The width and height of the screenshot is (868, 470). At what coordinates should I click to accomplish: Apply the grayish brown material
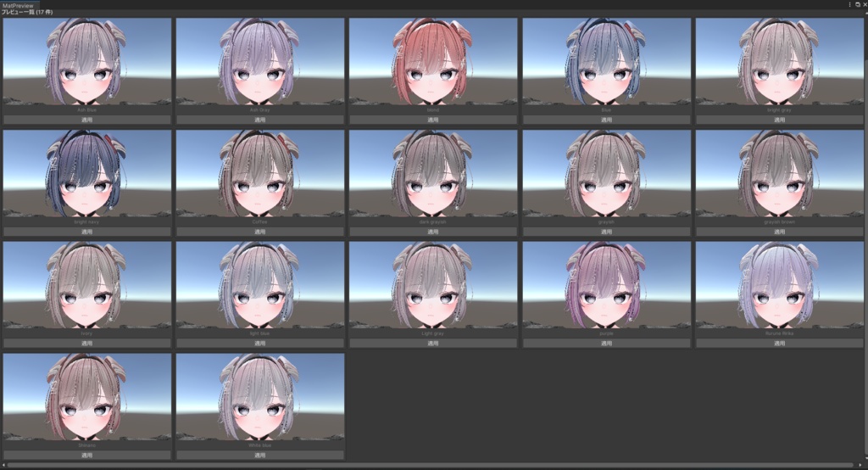(780, 232)
